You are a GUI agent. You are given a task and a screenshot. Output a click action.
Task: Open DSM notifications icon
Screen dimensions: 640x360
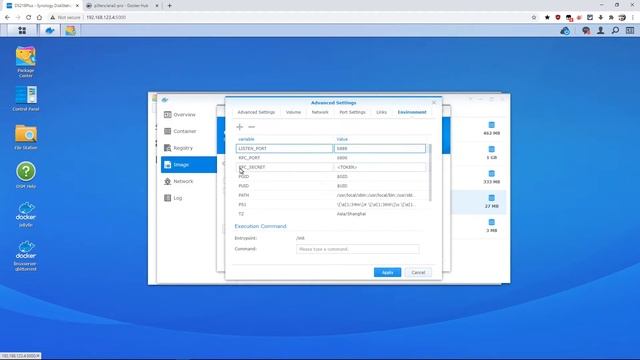pyautogui.click(x=586, y=31)
